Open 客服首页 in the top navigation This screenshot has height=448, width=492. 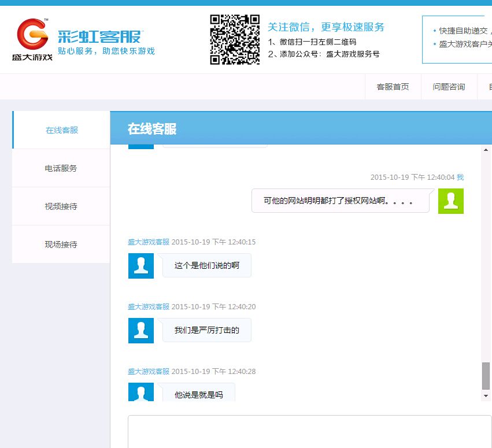point(393,87)
